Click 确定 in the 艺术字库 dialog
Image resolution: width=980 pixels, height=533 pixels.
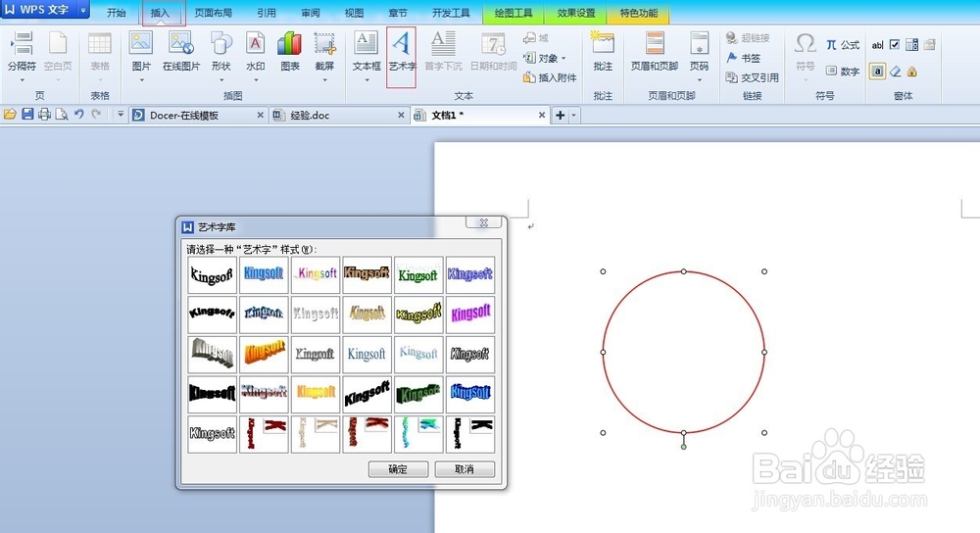click(398, 469)
